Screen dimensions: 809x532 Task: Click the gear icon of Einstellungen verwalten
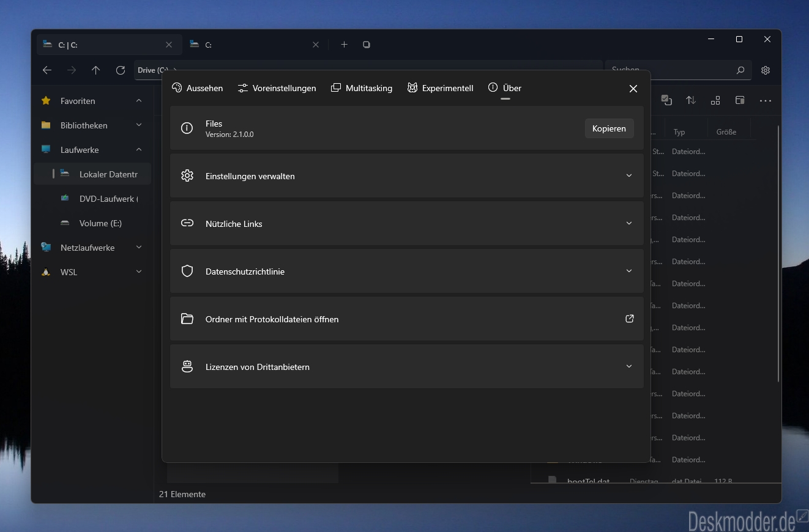[x=187, y=175]
